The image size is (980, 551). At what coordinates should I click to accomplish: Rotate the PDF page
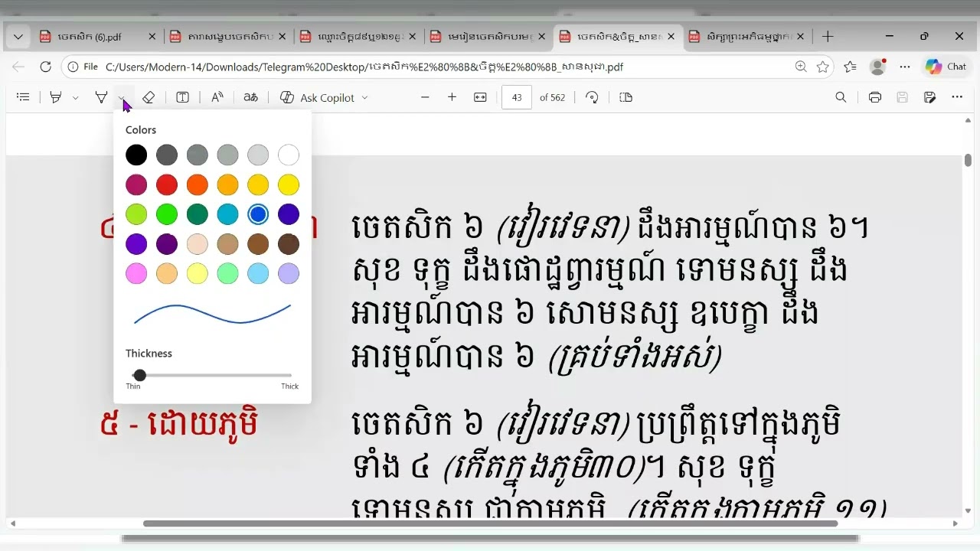pyautogui.click(x=592, y=97)
